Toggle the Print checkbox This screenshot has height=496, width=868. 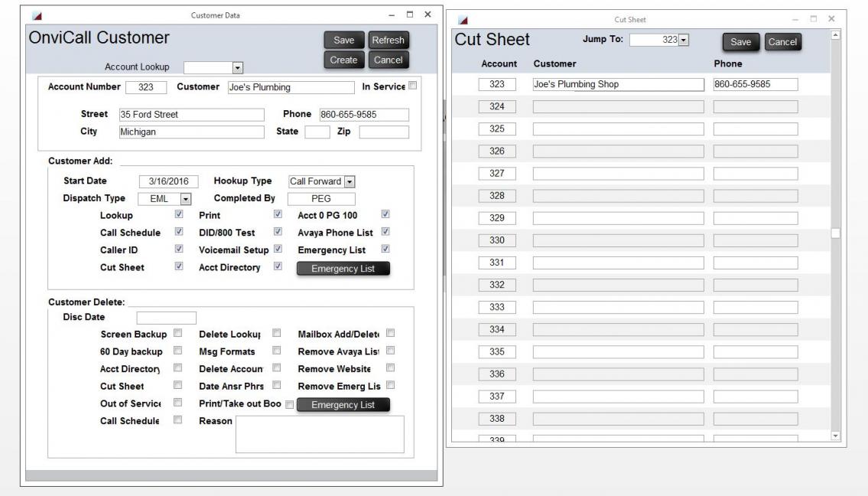[x=278, y=214]
